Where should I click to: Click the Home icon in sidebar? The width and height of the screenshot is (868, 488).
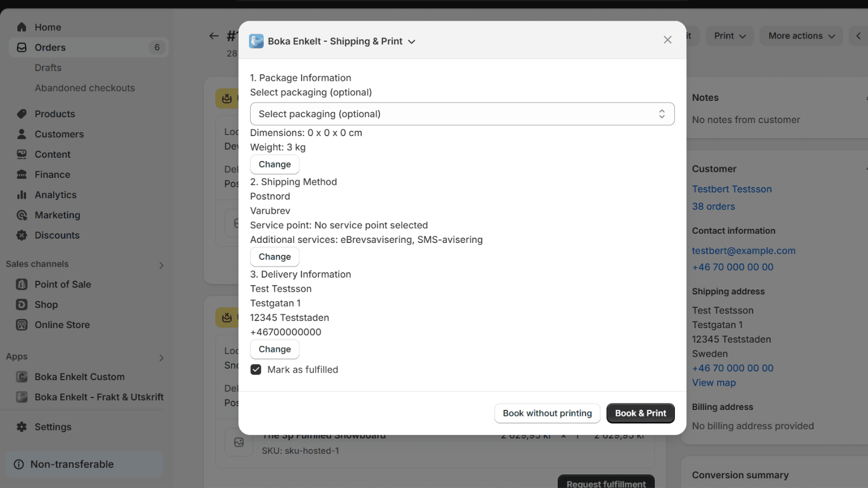tap(22, 27)
